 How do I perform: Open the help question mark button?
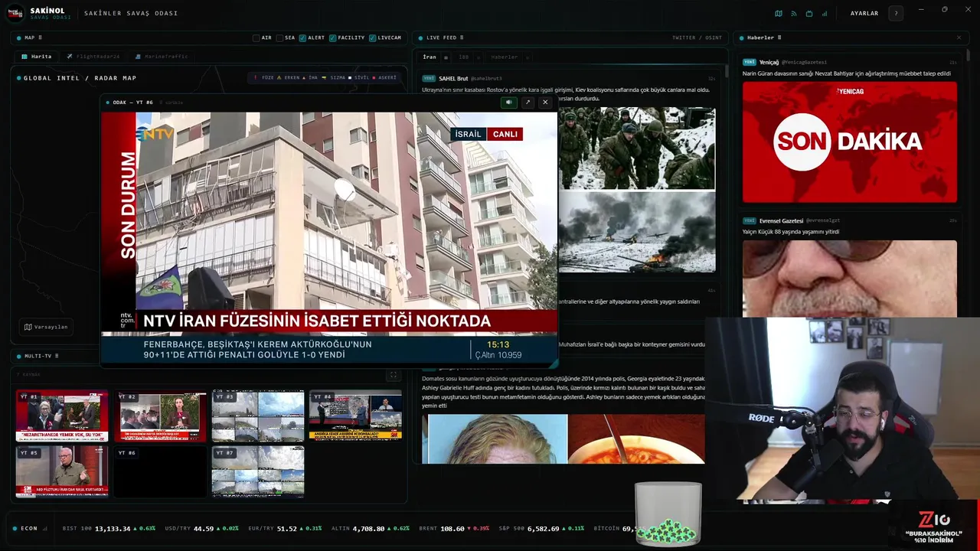(x=896, y=13)
